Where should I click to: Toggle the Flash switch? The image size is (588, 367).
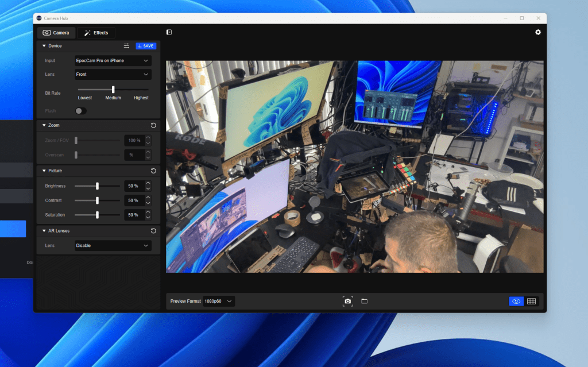(80, 111)
